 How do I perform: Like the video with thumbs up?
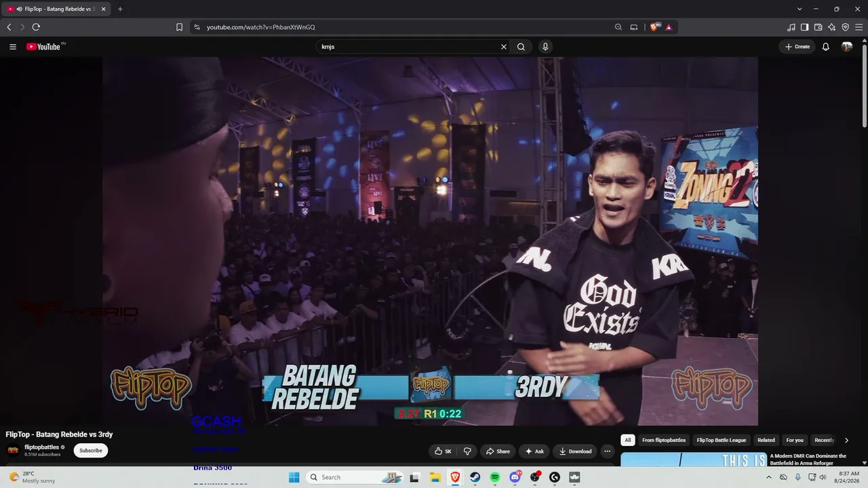443,451
